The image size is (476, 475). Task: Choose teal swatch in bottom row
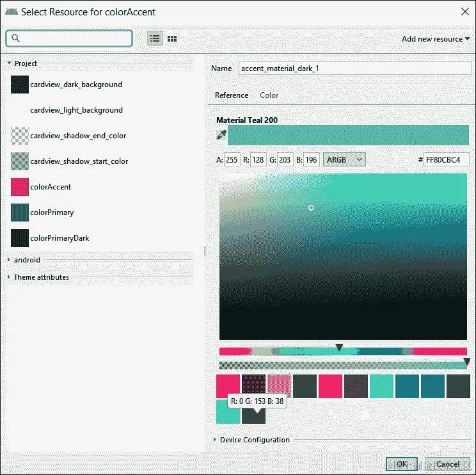click(x=228, y=412)
